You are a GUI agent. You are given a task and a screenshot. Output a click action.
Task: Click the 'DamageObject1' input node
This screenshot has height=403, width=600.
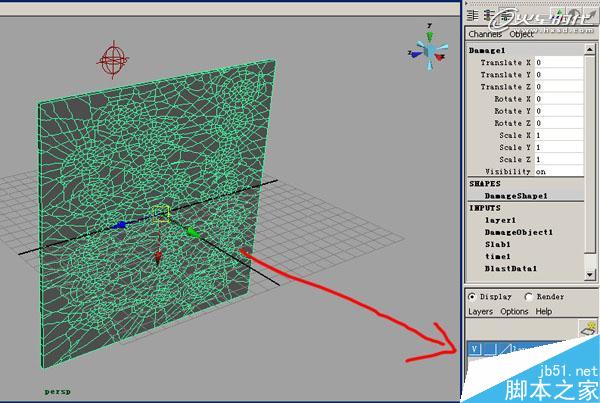coord(518,232)
